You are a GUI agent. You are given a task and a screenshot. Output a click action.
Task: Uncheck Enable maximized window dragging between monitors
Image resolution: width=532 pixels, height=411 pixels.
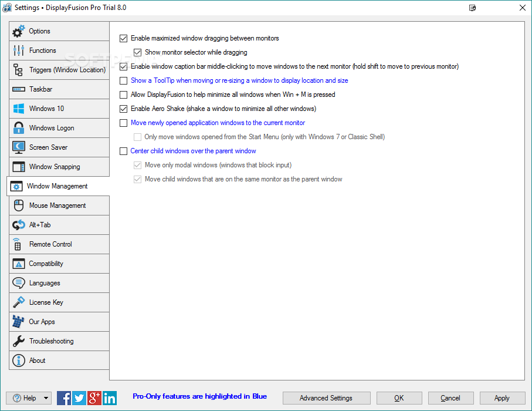click(124, 38)
